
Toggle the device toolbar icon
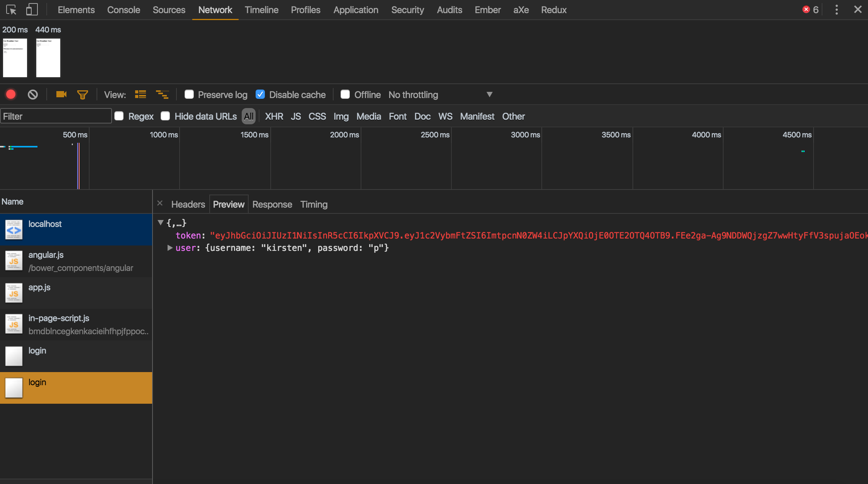click(x=32, y=10)
